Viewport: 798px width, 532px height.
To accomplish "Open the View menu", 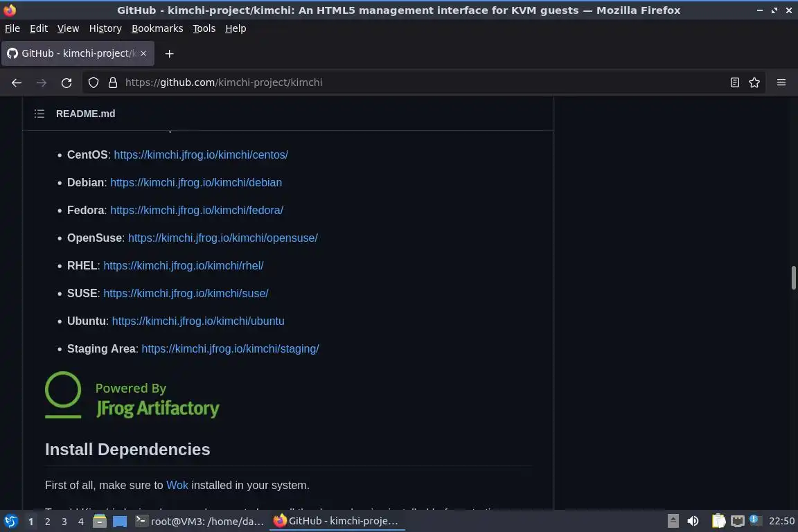I will tap(68, 28).
